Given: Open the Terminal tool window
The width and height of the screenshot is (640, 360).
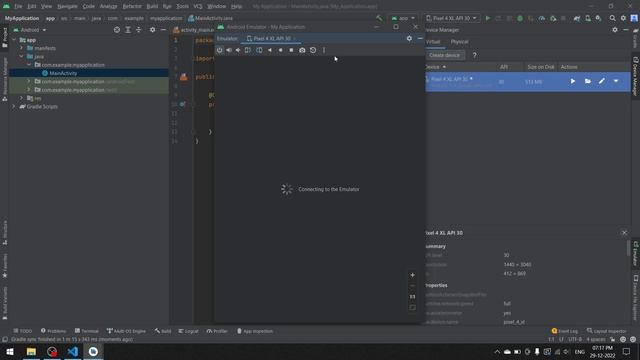Looking at the screenshot, I should click(87, 331).
